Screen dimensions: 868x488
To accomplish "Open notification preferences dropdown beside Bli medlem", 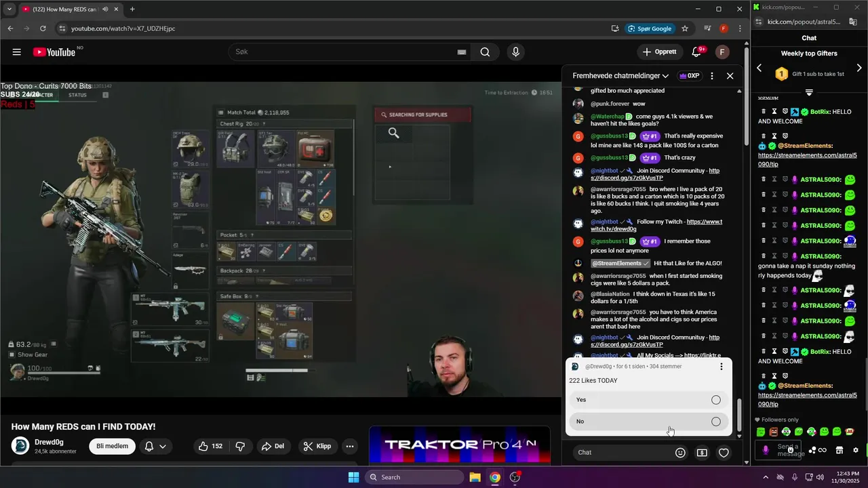I will (x=155, y=446).
